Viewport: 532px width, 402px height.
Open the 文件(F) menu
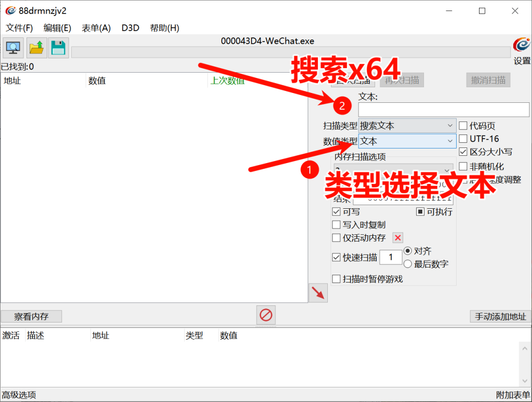[x=19, y=28]
